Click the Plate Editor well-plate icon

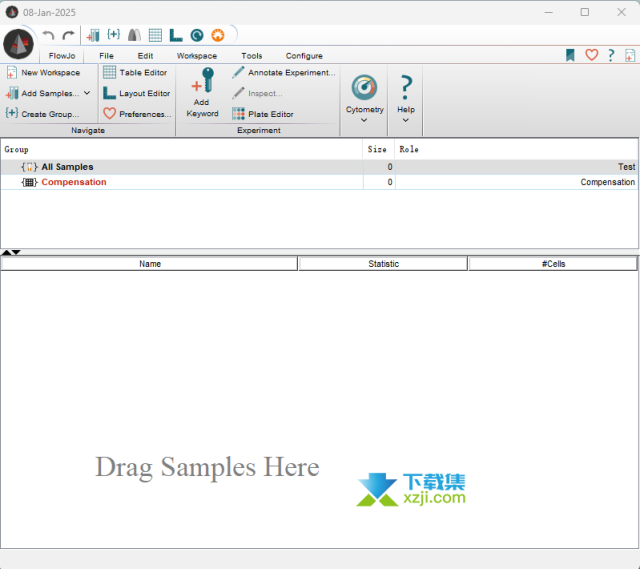pos(238,113)
